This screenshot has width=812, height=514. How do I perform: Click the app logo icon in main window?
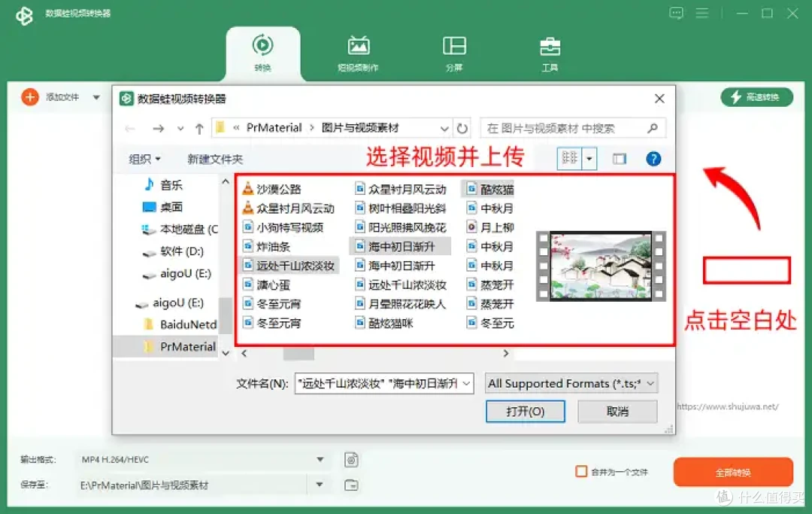coord(24,15)
